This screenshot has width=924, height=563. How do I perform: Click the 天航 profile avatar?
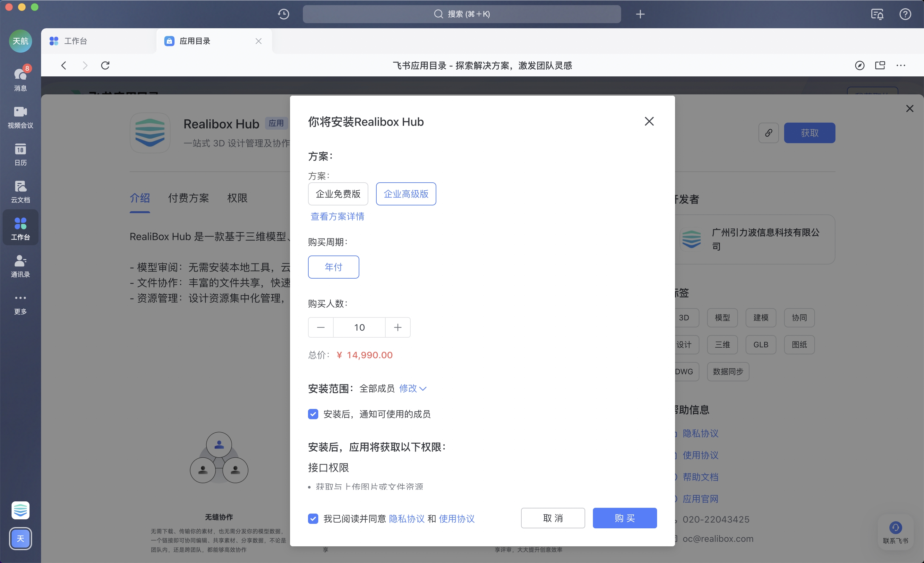(x=20, y=41)
